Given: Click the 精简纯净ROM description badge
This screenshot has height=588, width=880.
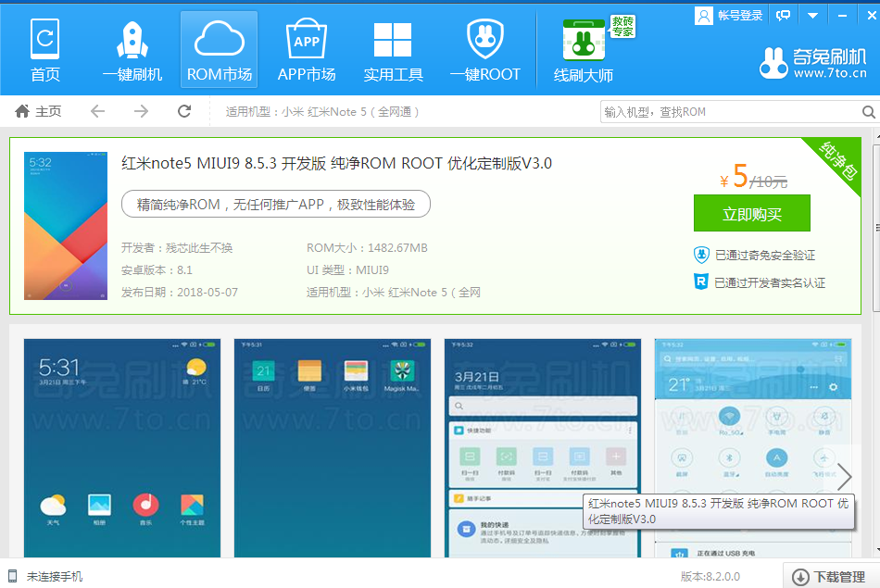Looking at the screenshot, I should click(275, 205).
